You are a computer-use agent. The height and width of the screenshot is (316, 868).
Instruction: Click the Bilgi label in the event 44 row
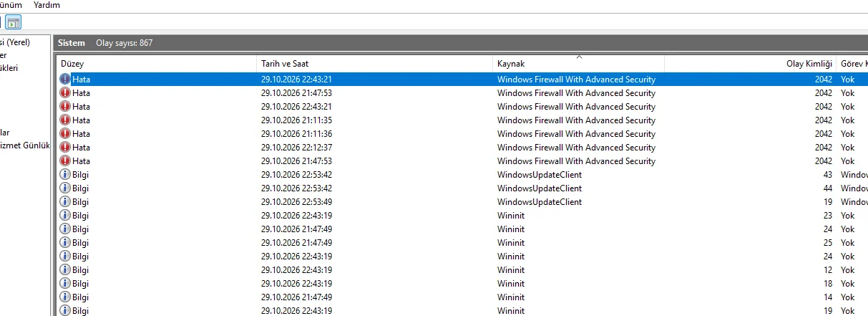81,188
